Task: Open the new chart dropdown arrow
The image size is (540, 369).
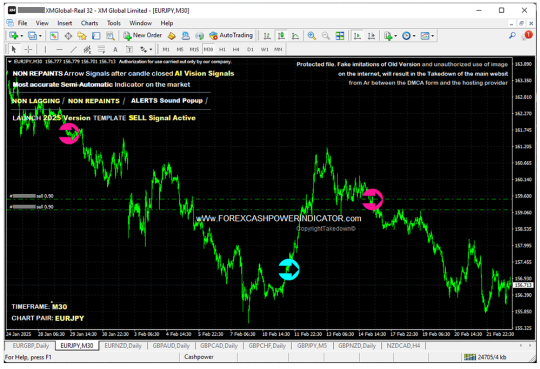Action: coord(21,36)
